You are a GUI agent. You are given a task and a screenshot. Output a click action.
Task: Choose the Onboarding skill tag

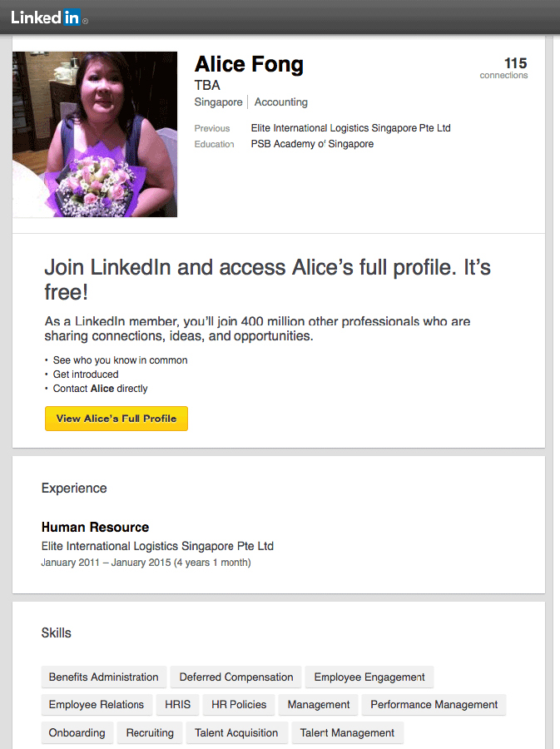[x=77, y=733]
